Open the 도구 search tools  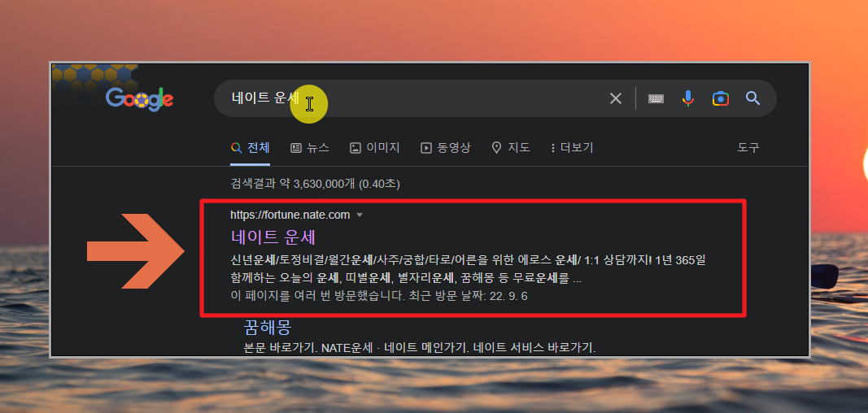click(748, 148)
